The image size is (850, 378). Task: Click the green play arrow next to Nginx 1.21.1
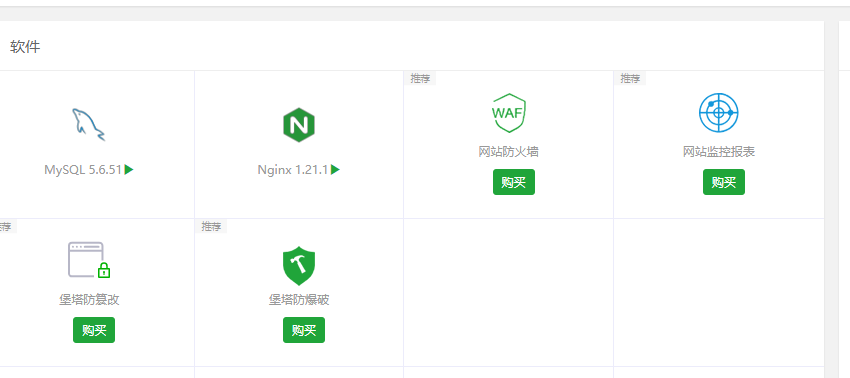tap(335, 170)
